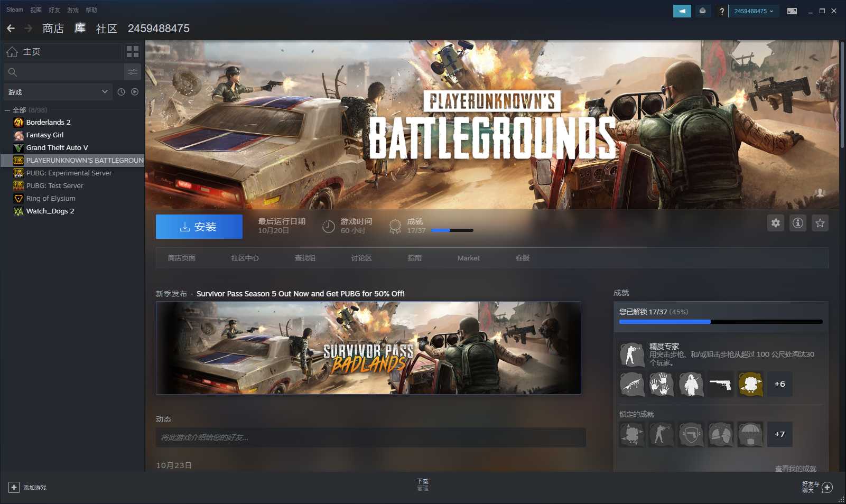
Task: Show game info icon
Action: 797,223
